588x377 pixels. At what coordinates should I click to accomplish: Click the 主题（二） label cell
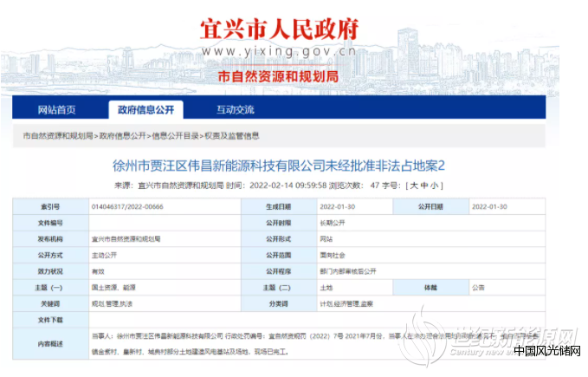pos(279,288)
